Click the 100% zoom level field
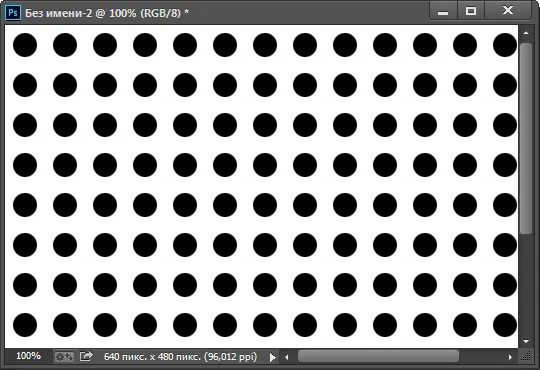 tap(28, 356)
